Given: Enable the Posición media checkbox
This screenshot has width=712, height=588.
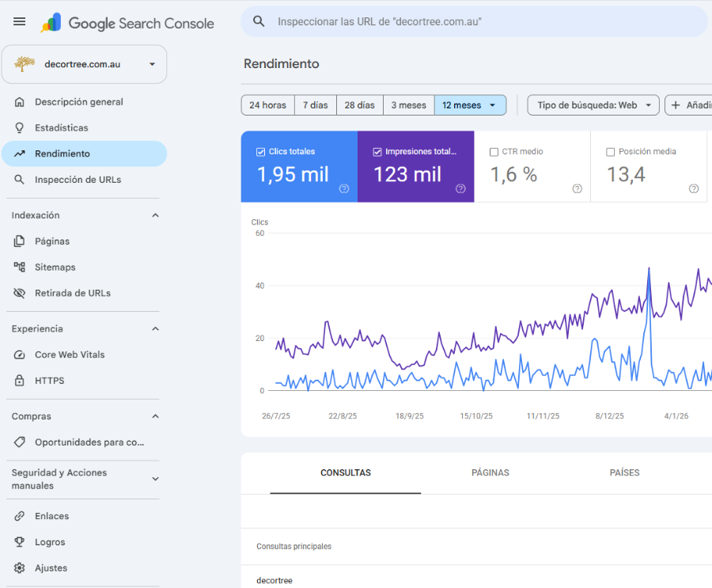Looking at the screenshot, I should (611, 152).
